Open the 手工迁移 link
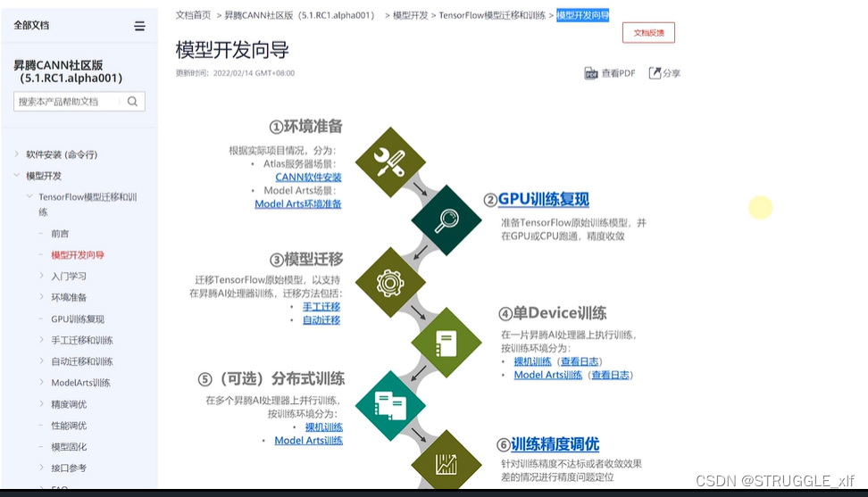 321,306
